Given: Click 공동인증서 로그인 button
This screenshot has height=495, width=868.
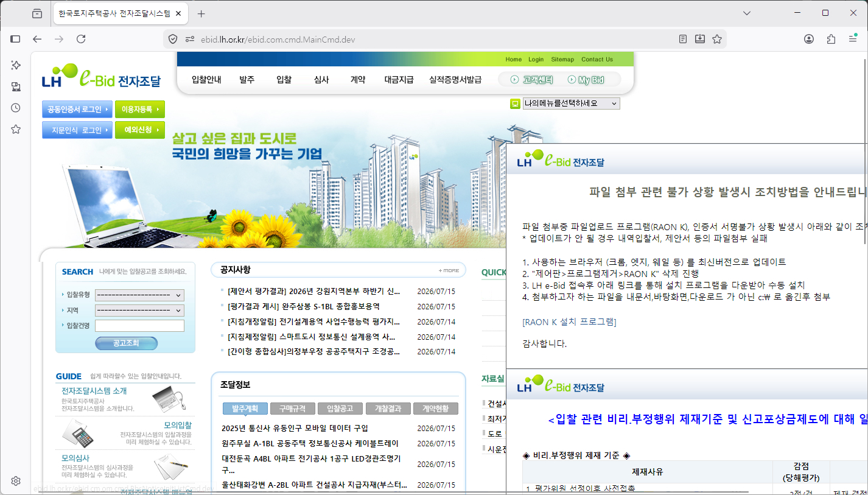Looking at the screenshot, I should (x=77, y=110).
